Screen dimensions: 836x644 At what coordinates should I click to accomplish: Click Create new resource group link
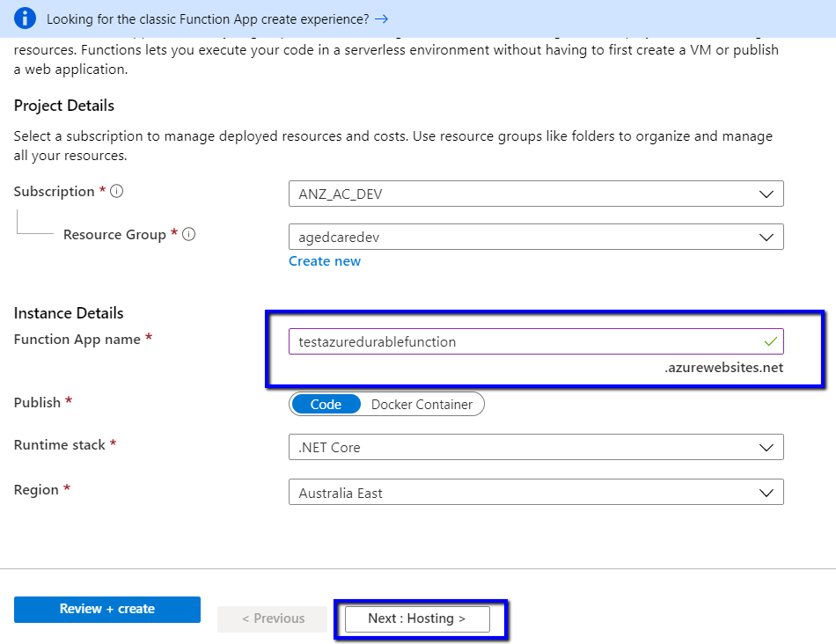pyautogui.click(x=325, y=261)
